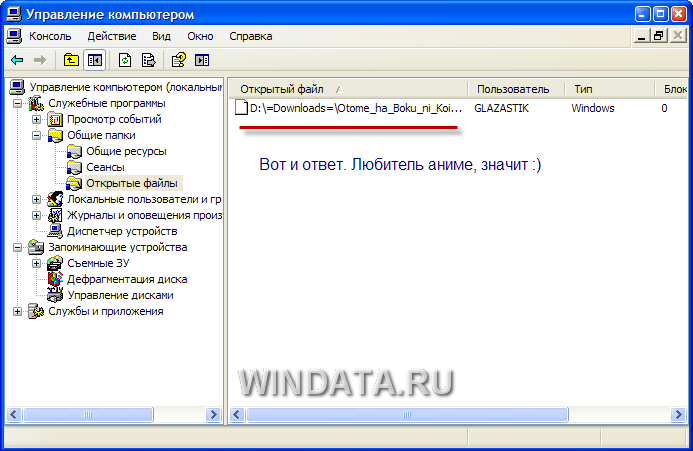Minimize the inner MDI console window
Viewport: 693px width, 451px height.
click(x=642, y=35)
